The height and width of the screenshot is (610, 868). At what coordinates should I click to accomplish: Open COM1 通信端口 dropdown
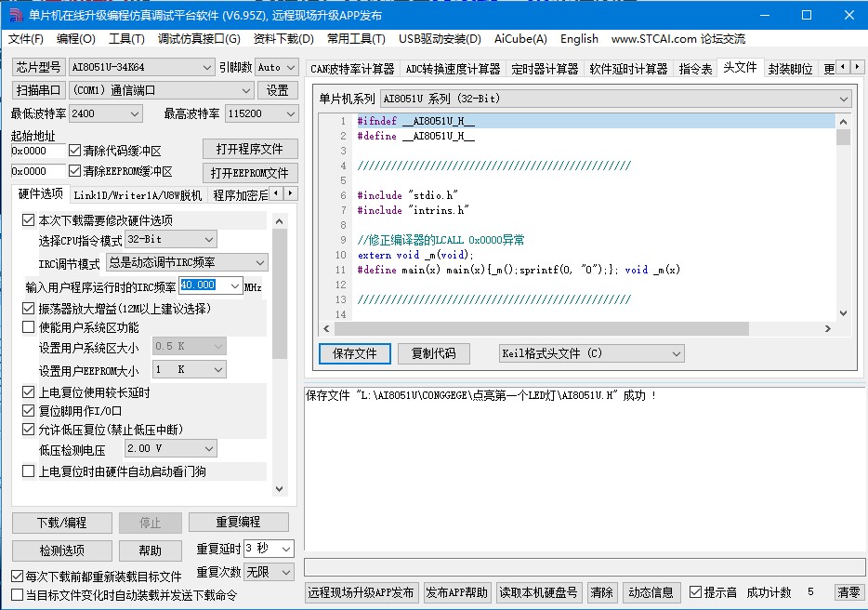coord(161,90)
